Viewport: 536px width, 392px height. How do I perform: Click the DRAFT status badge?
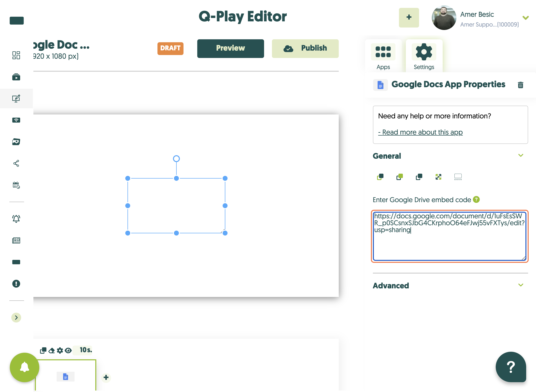point(170,48)
